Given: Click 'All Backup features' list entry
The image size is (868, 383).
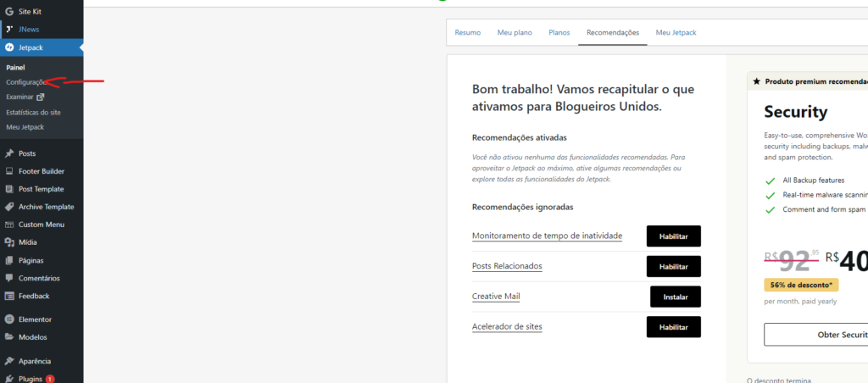Looking at the screenshot, I should [813, 180].
